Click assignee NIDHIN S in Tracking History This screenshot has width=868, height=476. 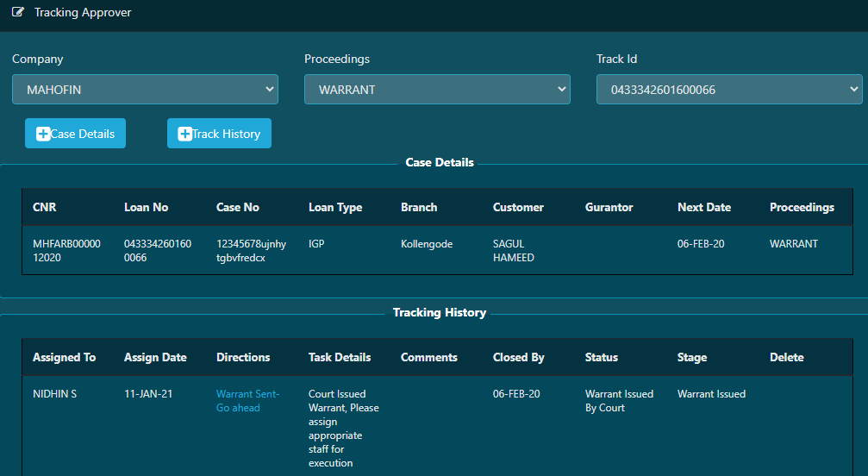(55, 394)
